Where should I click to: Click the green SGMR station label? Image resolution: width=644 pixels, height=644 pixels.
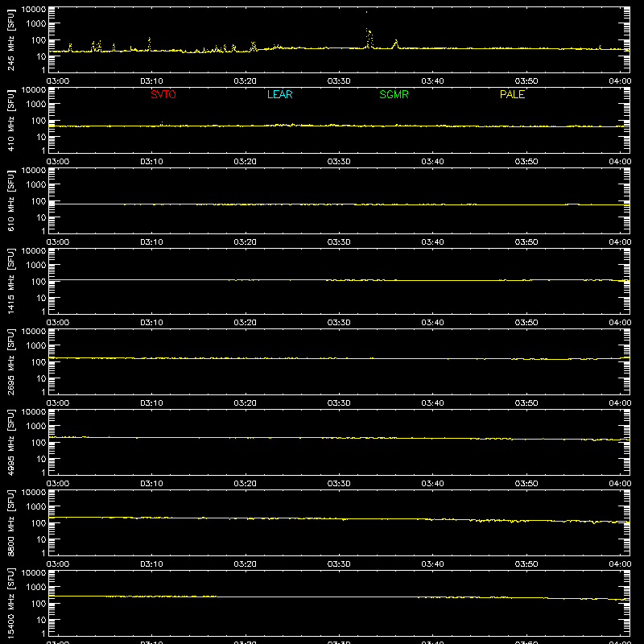tap(394, 94)
